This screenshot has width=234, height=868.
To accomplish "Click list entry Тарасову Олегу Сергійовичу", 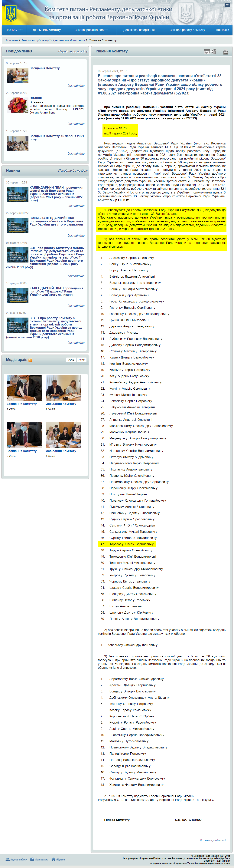I will pos(131,544).
